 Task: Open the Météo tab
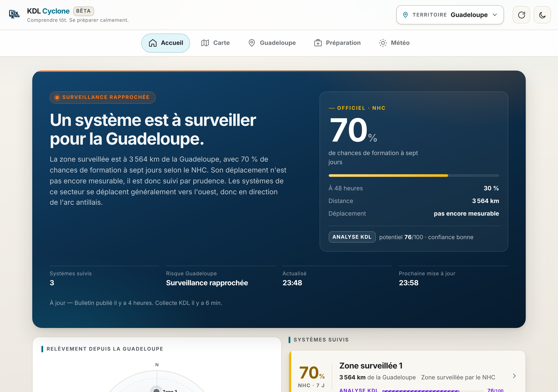click(394, 43)
